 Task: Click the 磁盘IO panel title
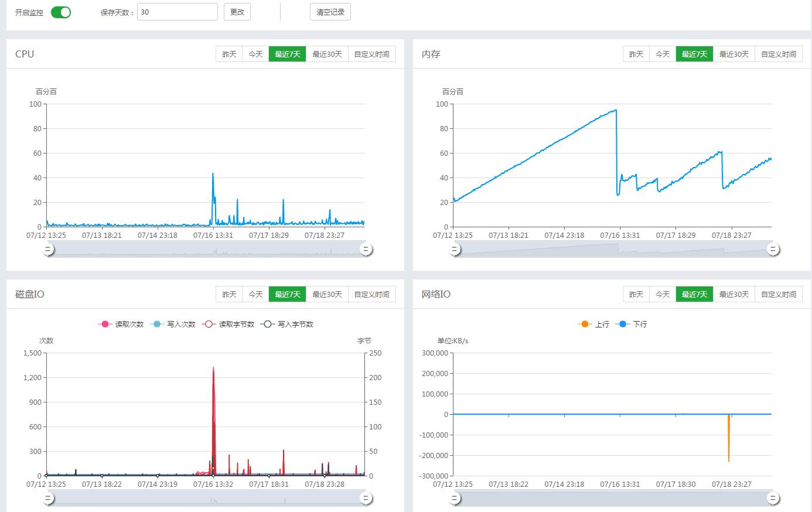point(30,294)
